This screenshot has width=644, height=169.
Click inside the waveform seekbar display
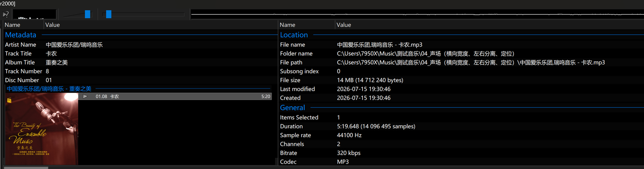417,14
